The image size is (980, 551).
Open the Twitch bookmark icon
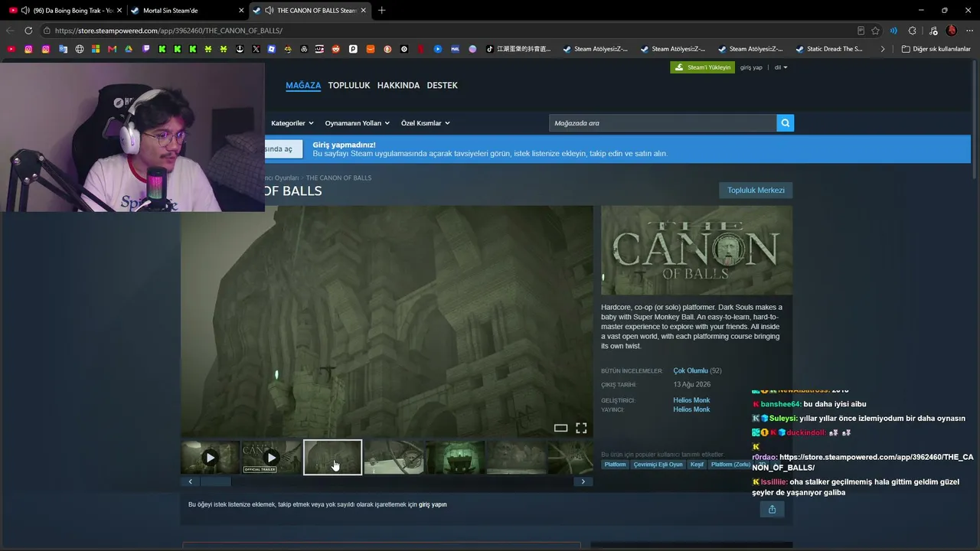[x=145, y=49]
